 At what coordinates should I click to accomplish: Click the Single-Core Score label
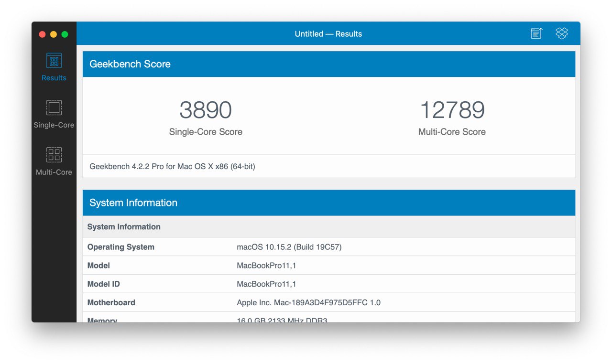206,132
